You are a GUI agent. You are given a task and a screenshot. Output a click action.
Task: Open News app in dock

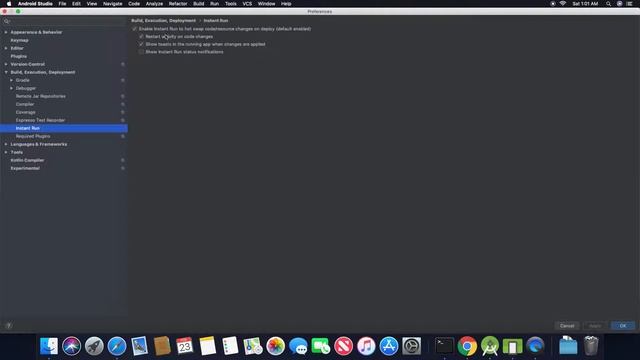point(344,346)
